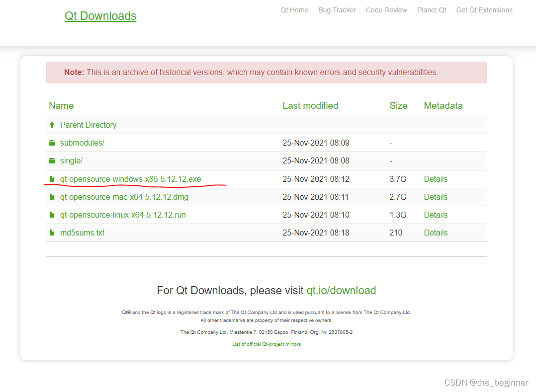
Task: Open the single/ folder link
Action: [71, 161]
